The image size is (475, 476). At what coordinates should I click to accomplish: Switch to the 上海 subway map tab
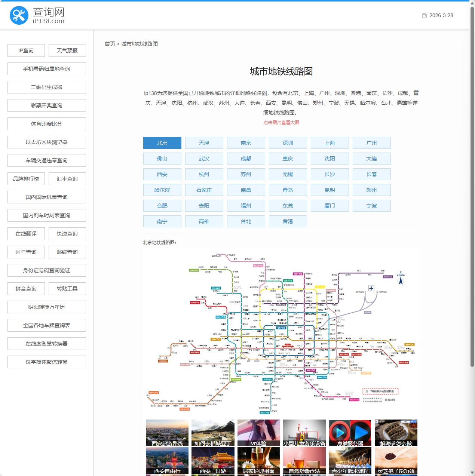pyautogui.click(x=330, y=143)
